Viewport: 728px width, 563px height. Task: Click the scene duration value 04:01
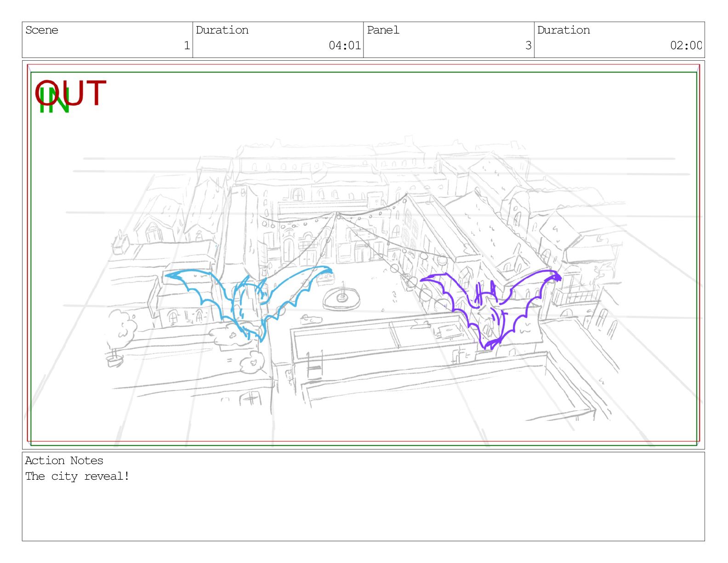tap(345, 46)
